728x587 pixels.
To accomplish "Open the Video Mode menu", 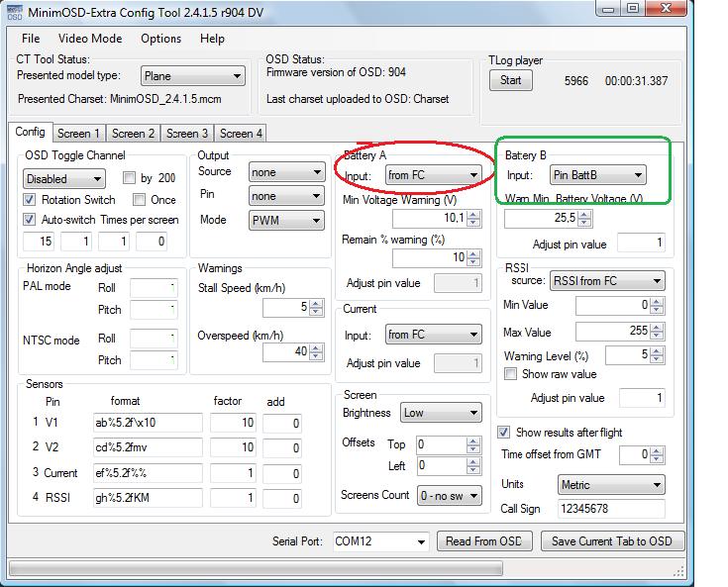I will click(90, 39).
